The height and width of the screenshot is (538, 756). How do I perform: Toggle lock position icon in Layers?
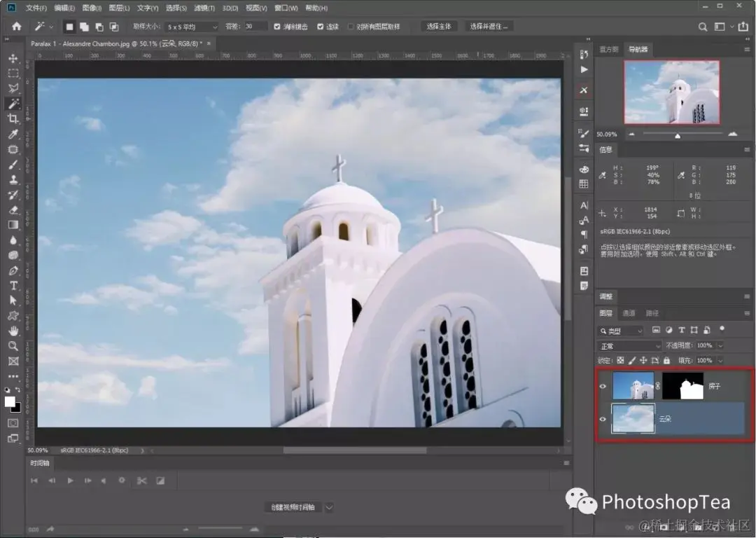(643, 361)
